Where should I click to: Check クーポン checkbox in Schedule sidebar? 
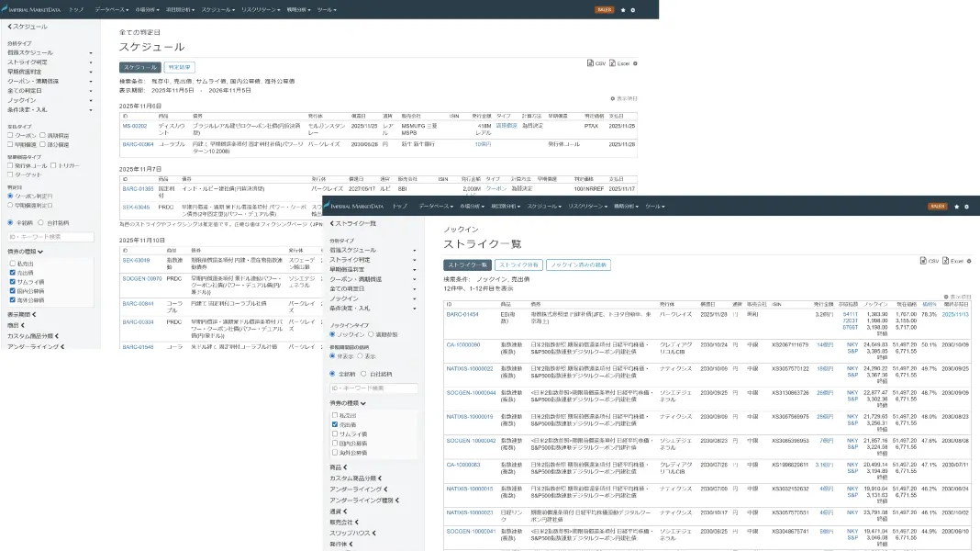point(10,135)
